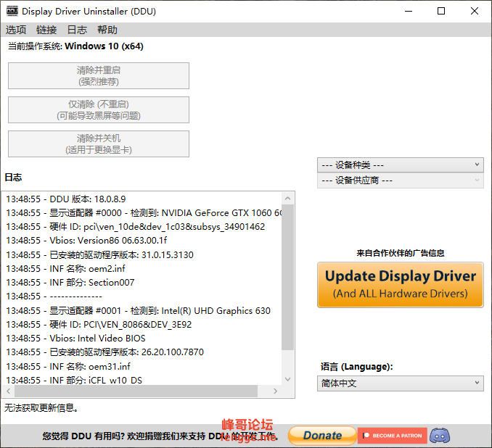Click the log scroll-right arrow
This screenshot has width=492, height=448.
[276, 391]
